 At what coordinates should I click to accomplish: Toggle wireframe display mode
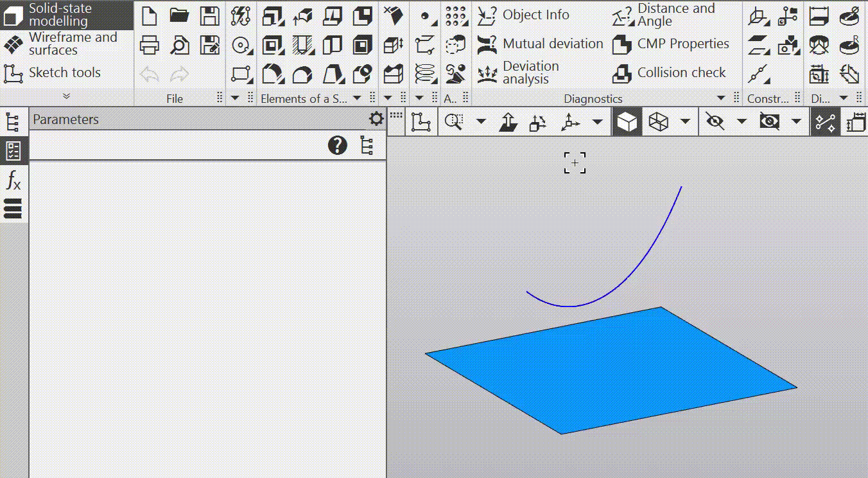tap(659, 121)
